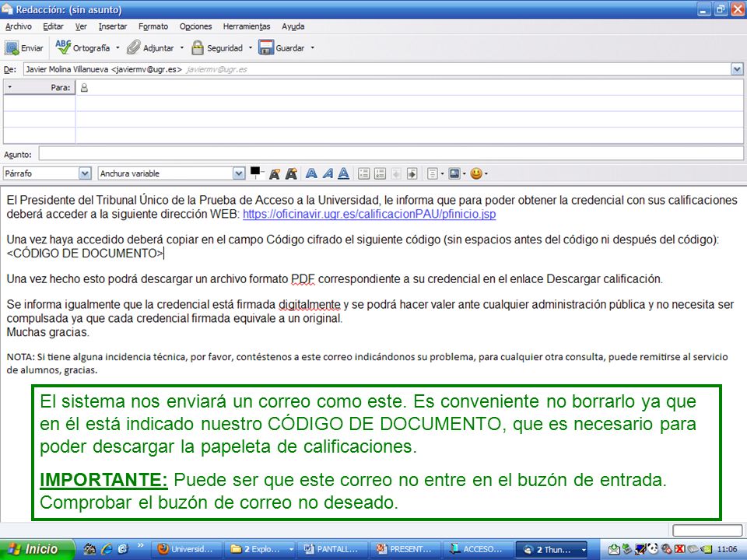The width and height of the screenshot is (747, 560).
Task: Open the 2 Thun... Thunderbird taskbar group
Action: pyautogui.click(x=552, y=549)
